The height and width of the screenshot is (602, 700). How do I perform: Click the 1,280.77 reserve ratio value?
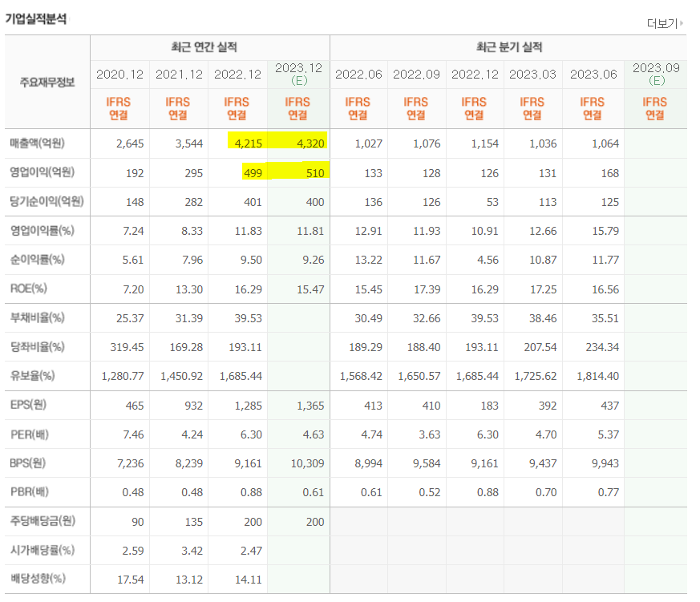coord(123,376)
